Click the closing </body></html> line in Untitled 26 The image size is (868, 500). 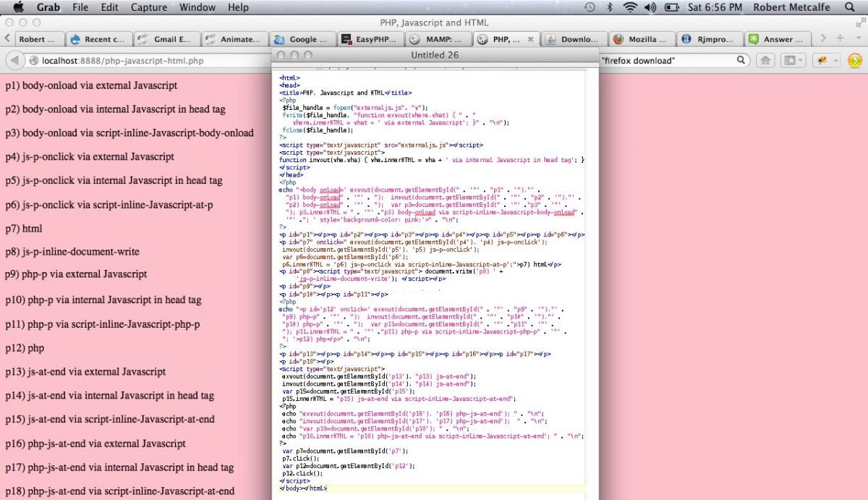coord(303,488)
